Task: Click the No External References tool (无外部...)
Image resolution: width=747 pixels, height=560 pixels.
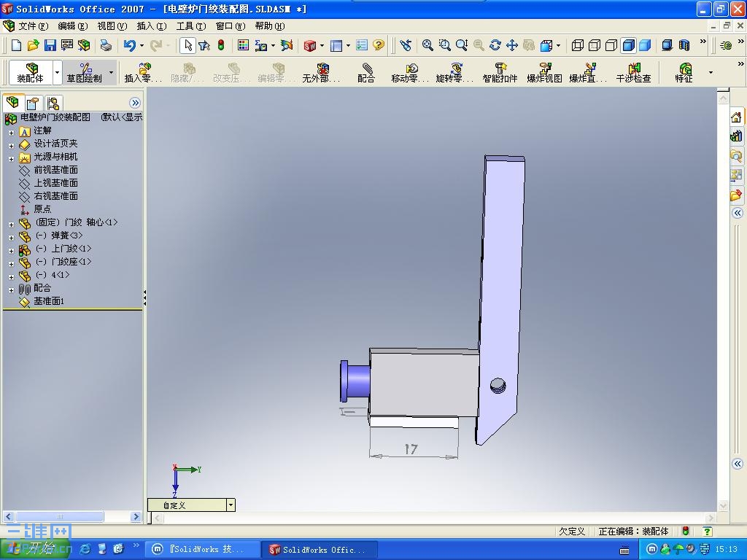Action: click(x=321, y=72)
